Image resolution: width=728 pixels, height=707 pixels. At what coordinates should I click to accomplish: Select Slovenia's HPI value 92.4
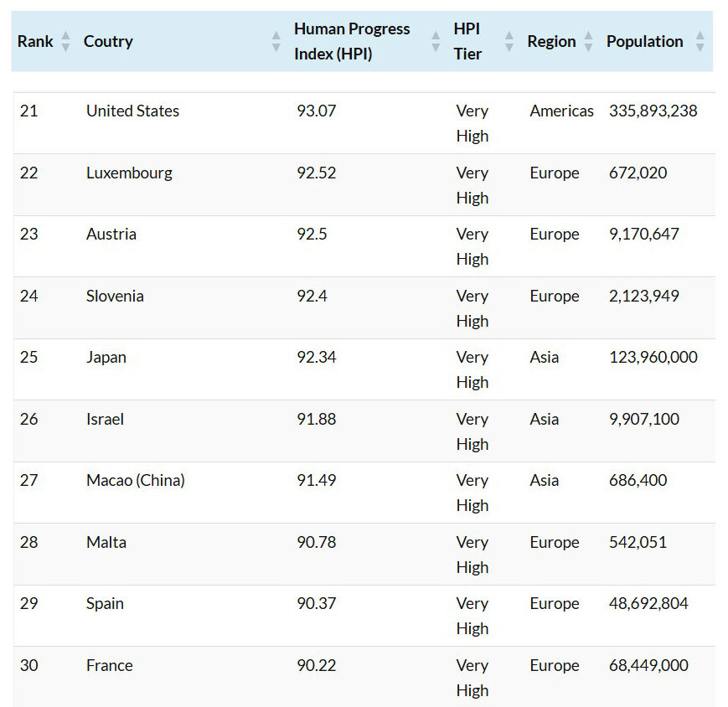312,296
